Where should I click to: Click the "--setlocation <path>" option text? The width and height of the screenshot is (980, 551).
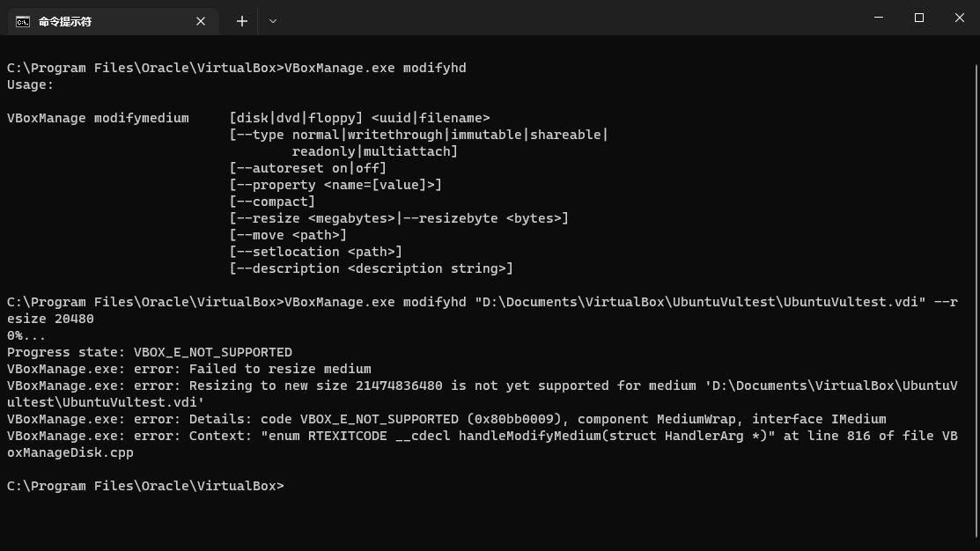[316, 252]
